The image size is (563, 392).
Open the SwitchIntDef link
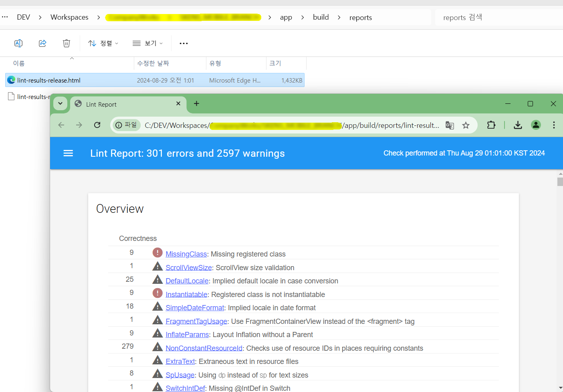tap(186, 388)
